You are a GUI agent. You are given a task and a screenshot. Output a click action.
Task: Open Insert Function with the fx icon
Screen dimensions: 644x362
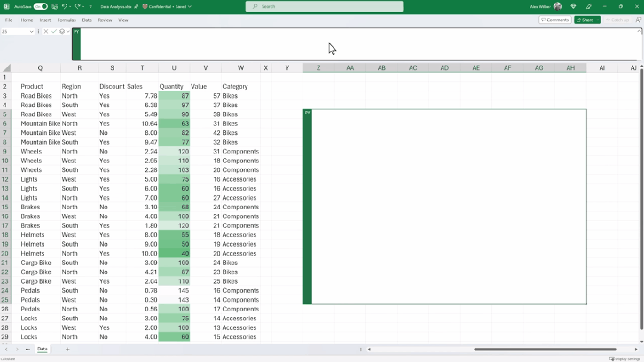pos(60,32)
